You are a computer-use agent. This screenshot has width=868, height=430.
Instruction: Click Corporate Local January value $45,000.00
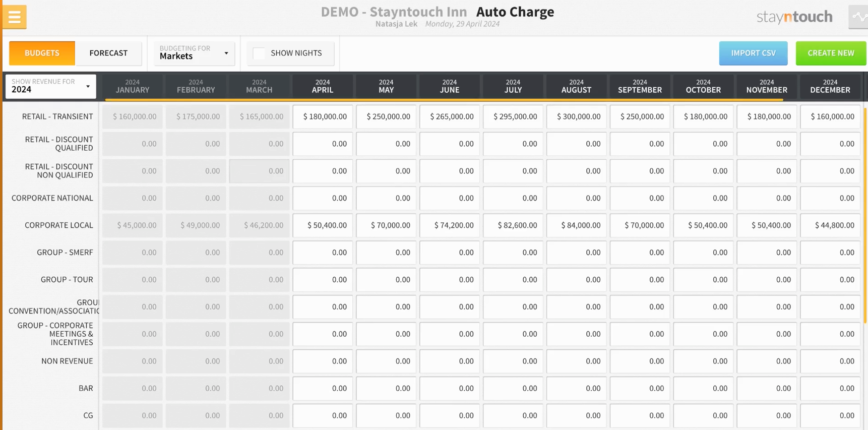tap(133, 225)
